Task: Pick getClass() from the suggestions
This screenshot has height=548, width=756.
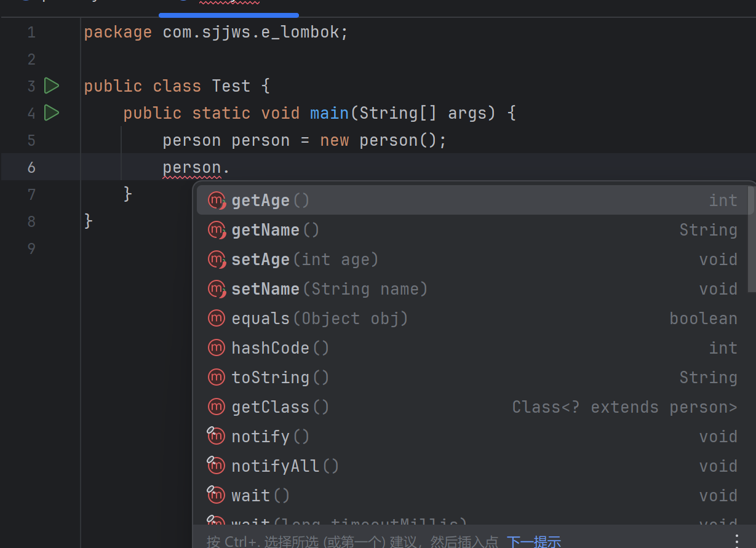Action: pyautogui.click(x=280, y=407)
